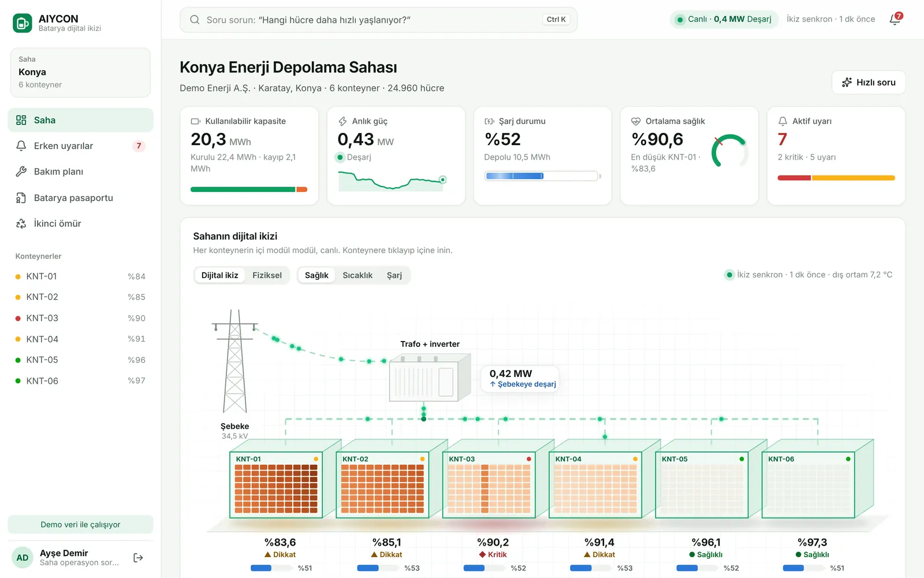
Task: Click the logout icon beside Ayşe Demir
Action: 138,558
